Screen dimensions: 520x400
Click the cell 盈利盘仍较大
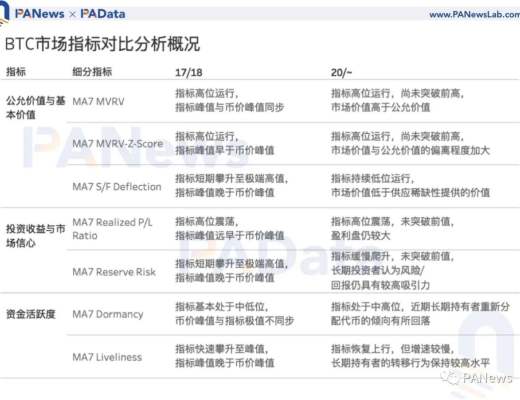pos(360,235)
